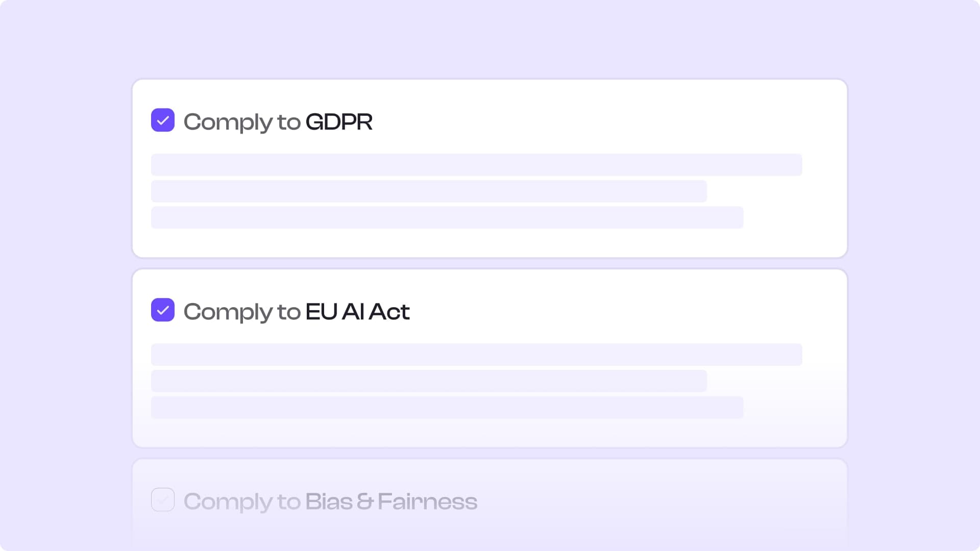Click empty space in the Bias & Fairness card
The width and height of the screenshot is (980, 551).
[x=664, y=500]
